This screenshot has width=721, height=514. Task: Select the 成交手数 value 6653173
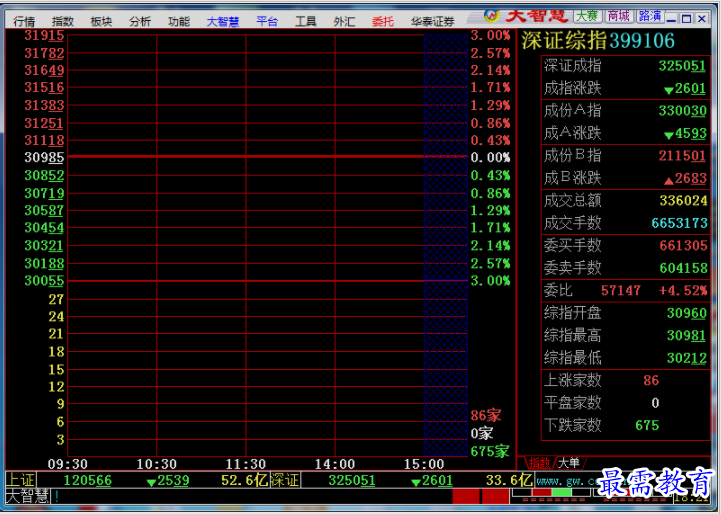(679, 223)
